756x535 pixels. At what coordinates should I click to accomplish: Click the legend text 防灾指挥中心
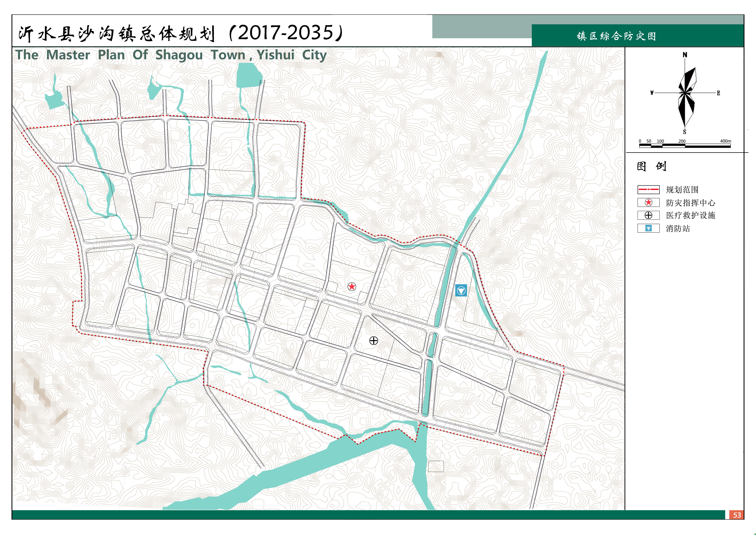click(690, 203)
